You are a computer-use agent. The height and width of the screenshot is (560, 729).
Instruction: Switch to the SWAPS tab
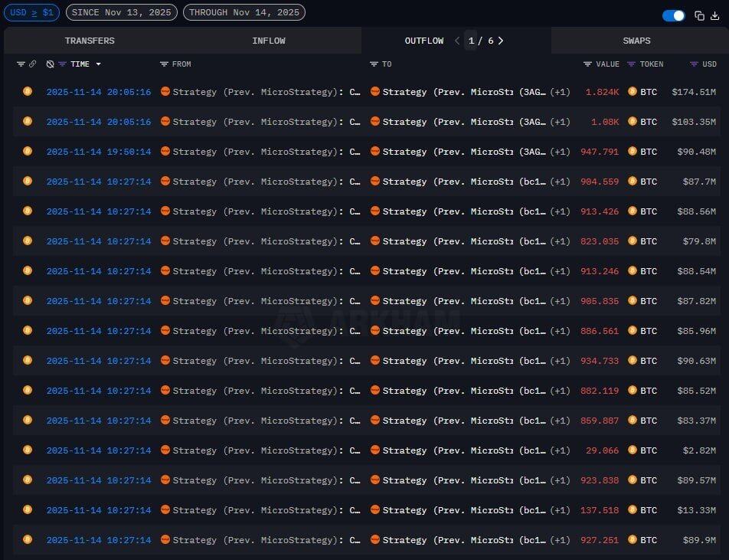pyautogui.click(x=636, y=41)
